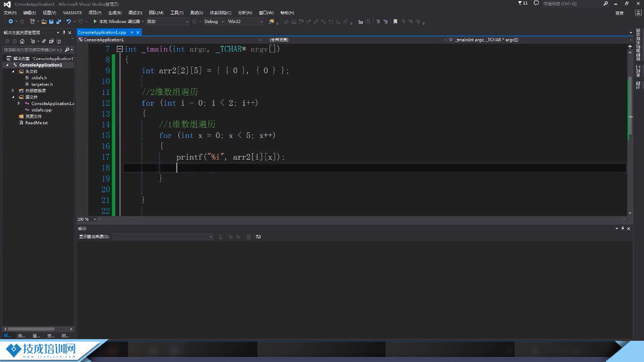644x362 pixels.
Task: Select ReadMe.txt in Solution Explorer
Action: tap(36, 123)
